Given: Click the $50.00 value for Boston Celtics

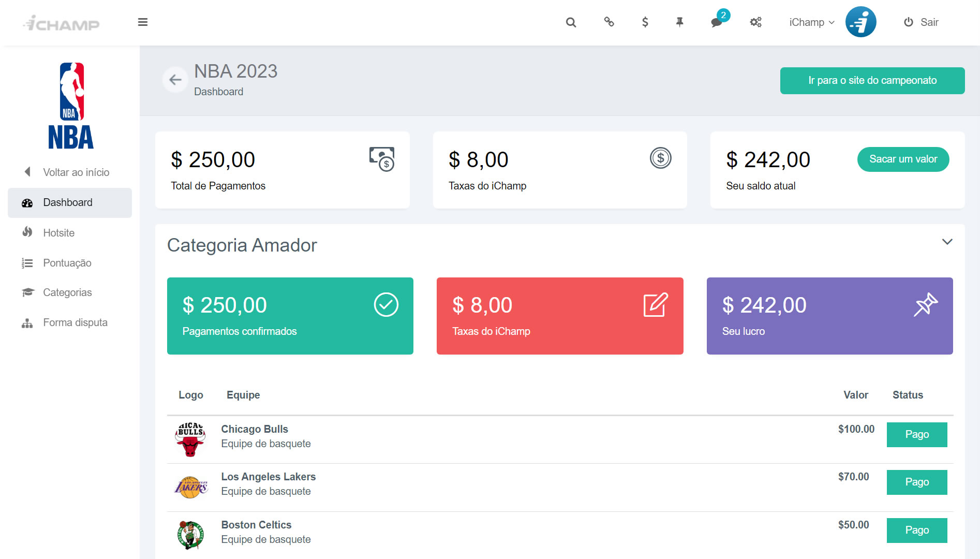Looking at the screenshot, I should [853, 525].
